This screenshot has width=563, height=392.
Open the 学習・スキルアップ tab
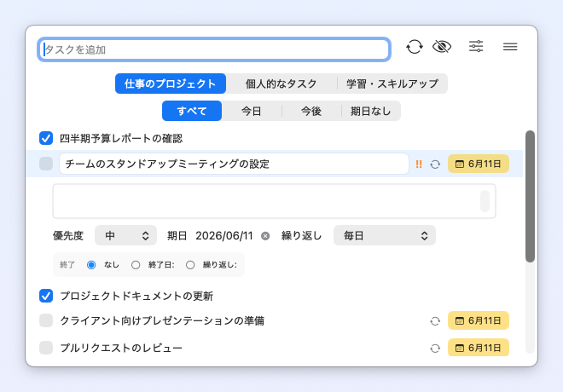tap(392, 84)
